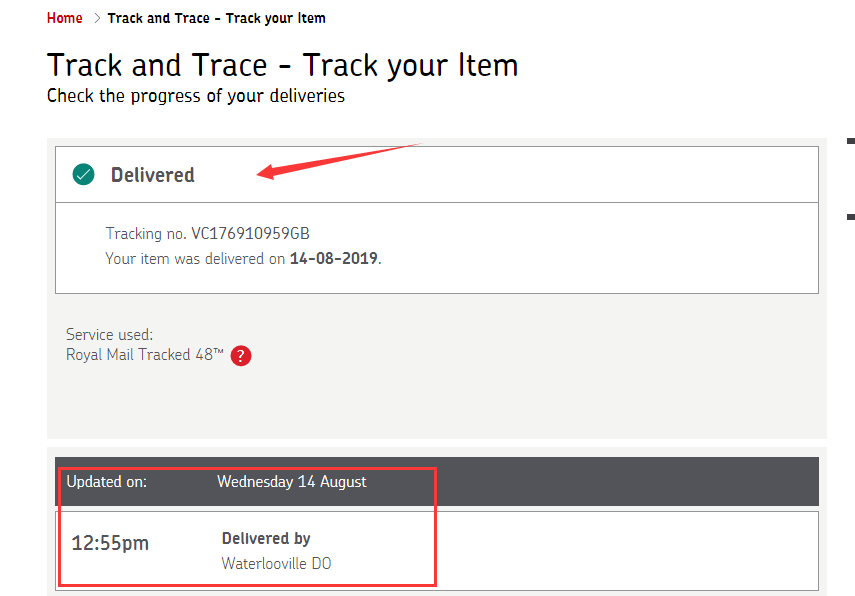Click the Your item was delivered sentence
855x596 pixels.
[243, 258]
